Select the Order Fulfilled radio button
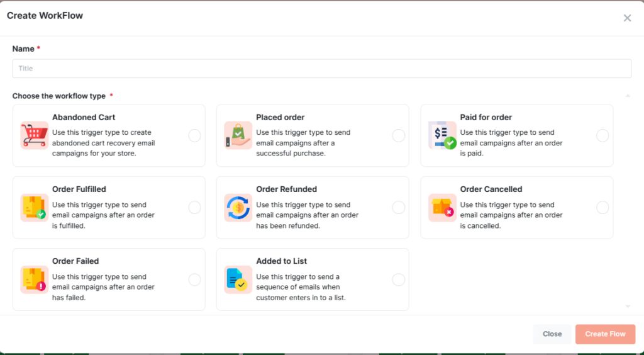The image size is (644, 355). tap(195, 208)
